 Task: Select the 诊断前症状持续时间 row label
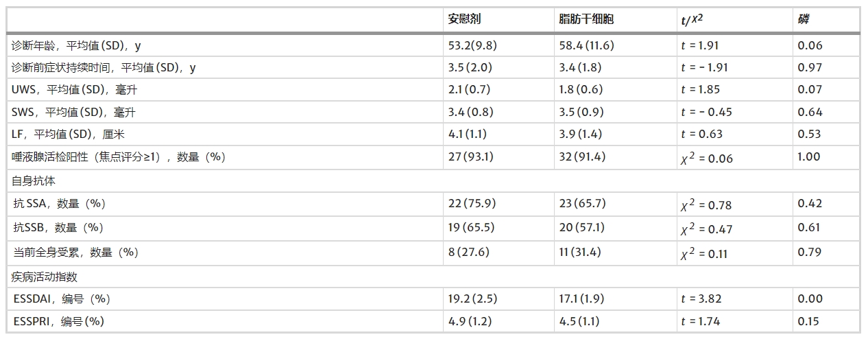click(x=104, y=68)
